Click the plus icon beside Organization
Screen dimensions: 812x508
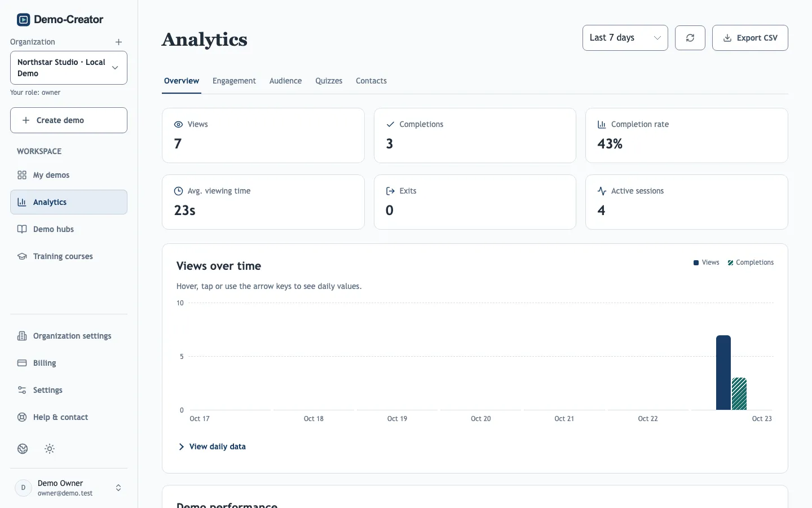118,42
